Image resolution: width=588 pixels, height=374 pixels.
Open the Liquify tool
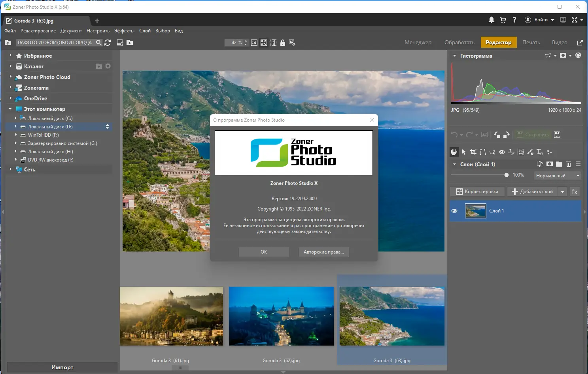[521, 152]
